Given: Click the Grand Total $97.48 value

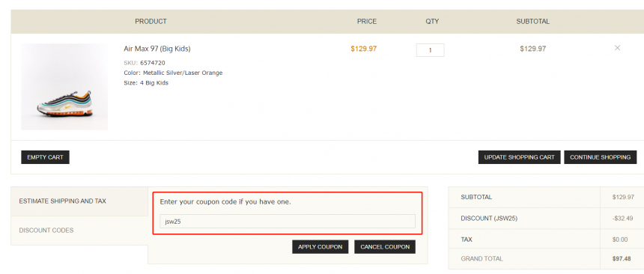Looking at the screenshot, I should coord(622,259).
